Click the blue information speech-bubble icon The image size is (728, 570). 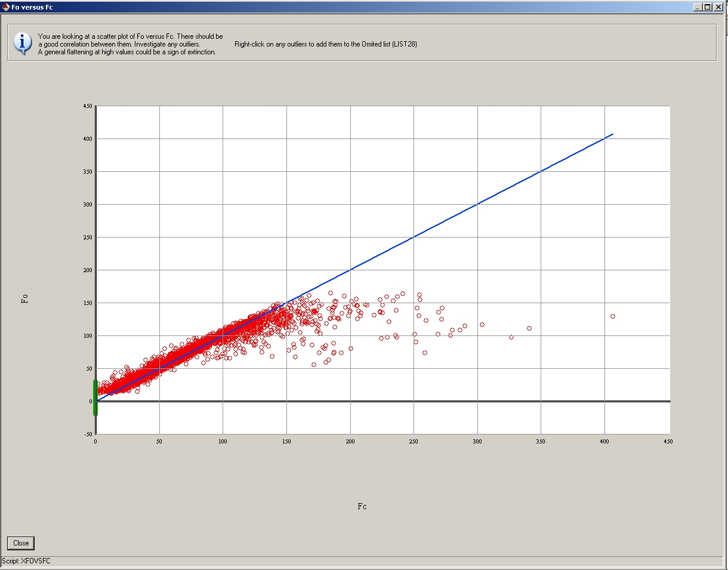point(23,43)
